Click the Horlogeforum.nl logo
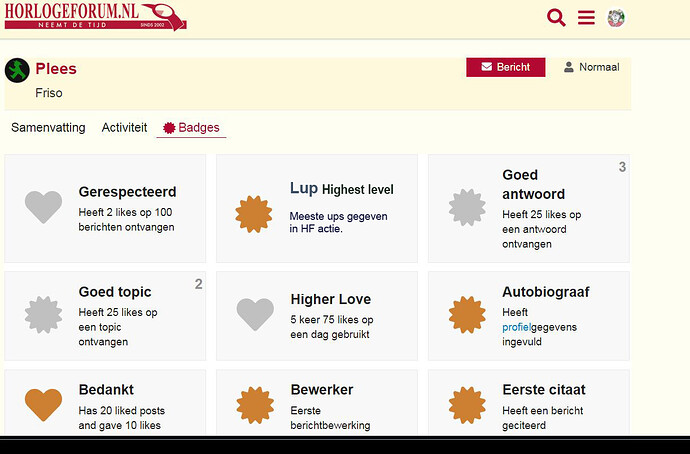The width and height of the screenshot is (690, 454). [94, 16]
